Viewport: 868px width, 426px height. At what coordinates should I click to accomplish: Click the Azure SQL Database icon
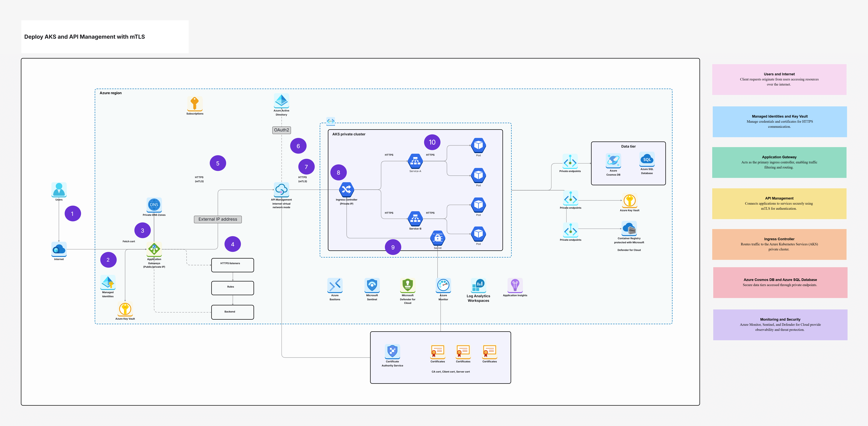click(x=647, y=159)
